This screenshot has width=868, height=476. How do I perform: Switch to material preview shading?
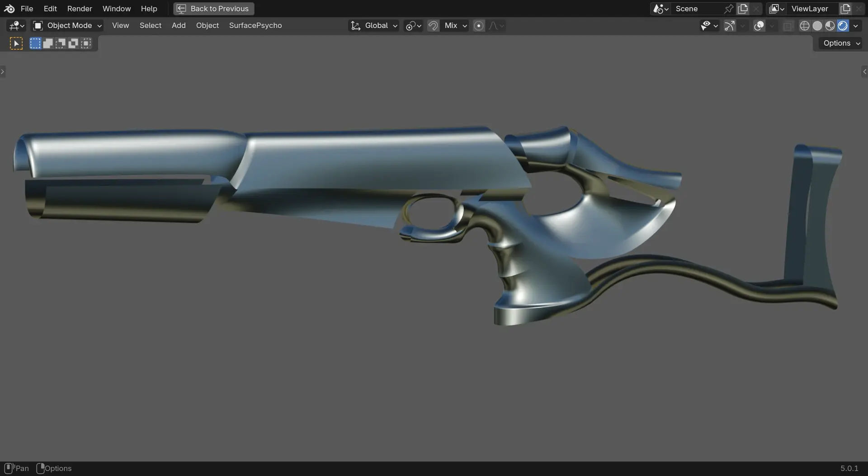pyautogui.click(x=830, y=26)
